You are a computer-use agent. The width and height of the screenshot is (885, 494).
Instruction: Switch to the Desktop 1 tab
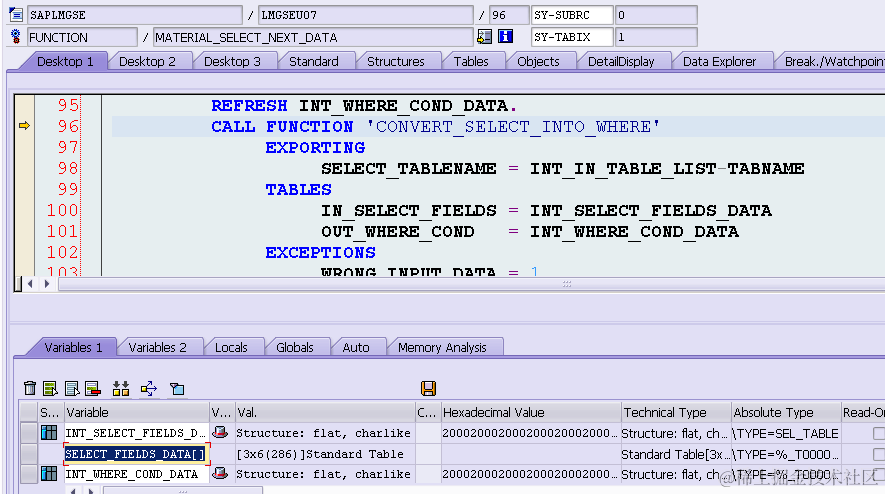tap(65, 62)
